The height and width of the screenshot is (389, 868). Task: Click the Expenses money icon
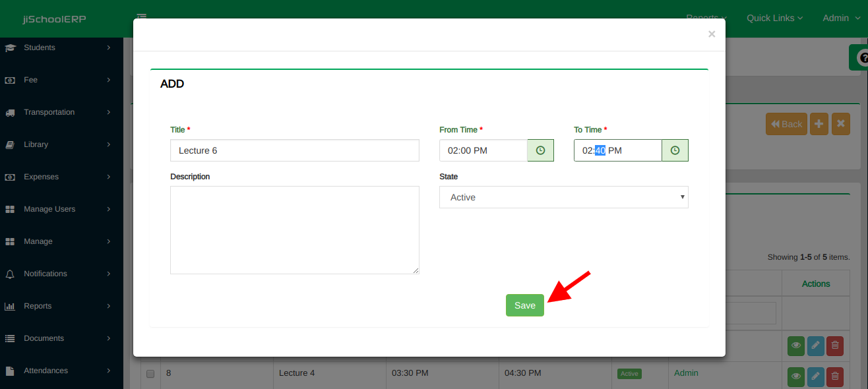coord(10,177)
